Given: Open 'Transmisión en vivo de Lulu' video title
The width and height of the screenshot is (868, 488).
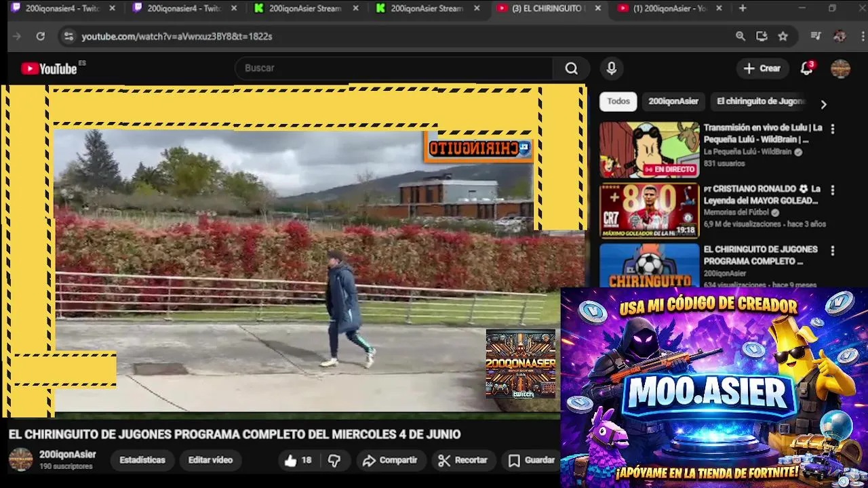Looking at the screenshot, I should [763, 134].
